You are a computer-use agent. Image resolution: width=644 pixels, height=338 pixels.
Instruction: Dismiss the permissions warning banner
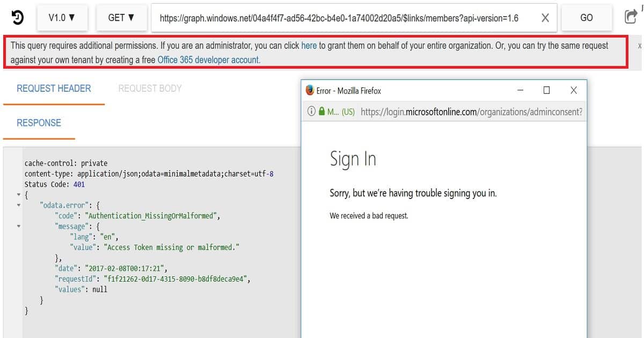pyautogui.click(x=640, y=46)
